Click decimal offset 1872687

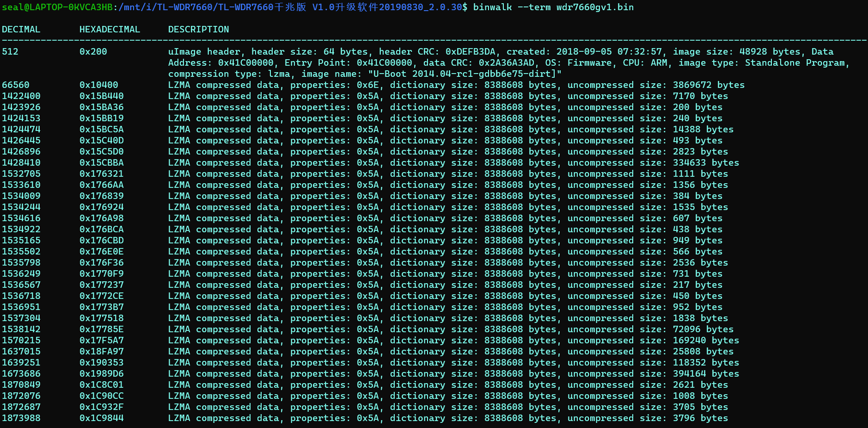click(x=21, y=407)
